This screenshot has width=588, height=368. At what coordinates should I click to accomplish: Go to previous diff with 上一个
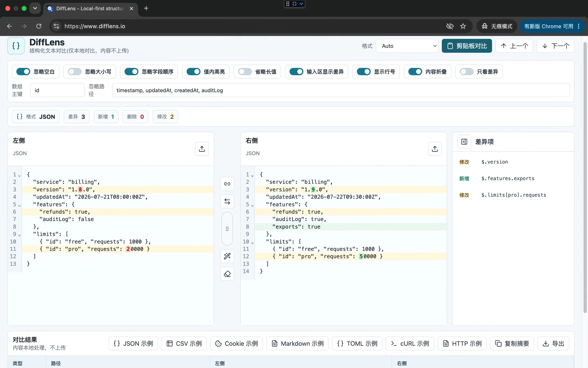(x=514, y=46)
